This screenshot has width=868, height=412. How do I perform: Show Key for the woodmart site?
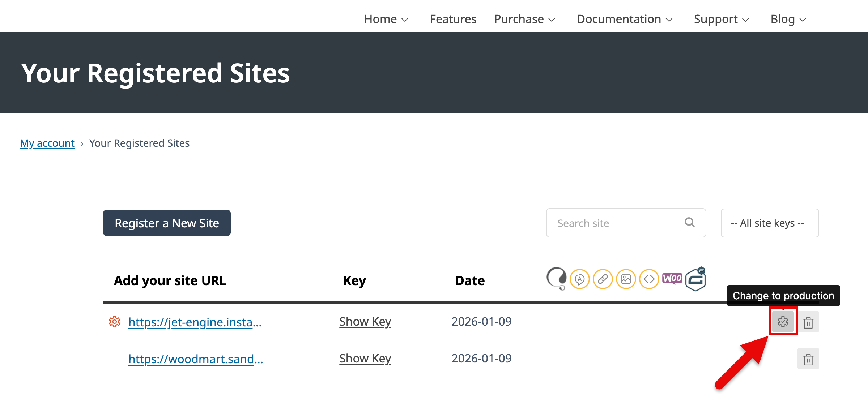(x=365, y=359)
